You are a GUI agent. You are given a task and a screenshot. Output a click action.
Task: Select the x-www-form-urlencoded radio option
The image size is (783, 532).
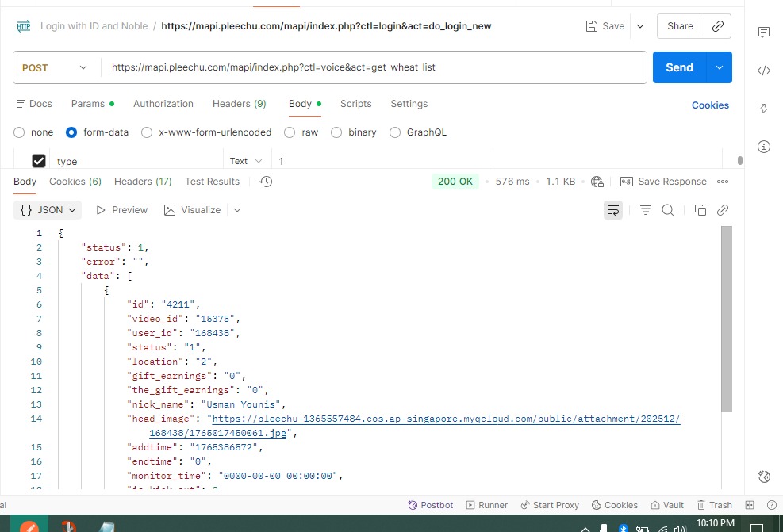pos(147,132)
